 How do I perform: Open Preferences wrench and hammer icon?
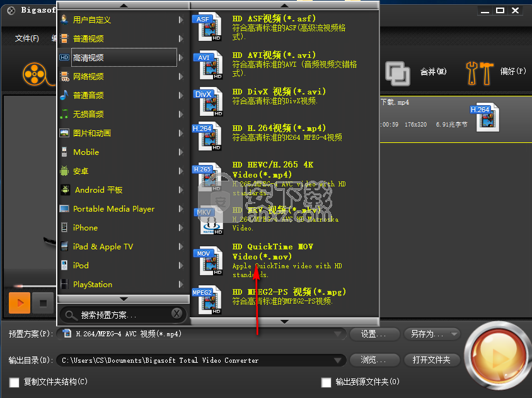[x=480, y=73]
